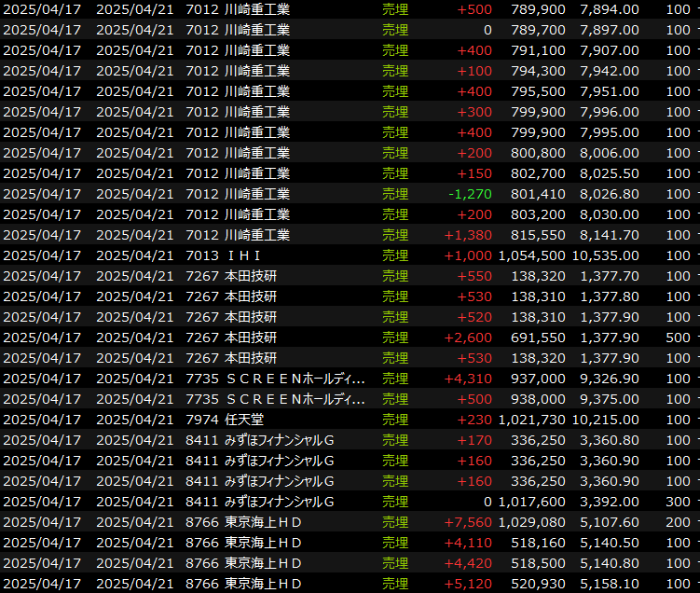Click the green -1,270 loss value
Viewport: 700px width, 593px height.
tap(469, 194)
